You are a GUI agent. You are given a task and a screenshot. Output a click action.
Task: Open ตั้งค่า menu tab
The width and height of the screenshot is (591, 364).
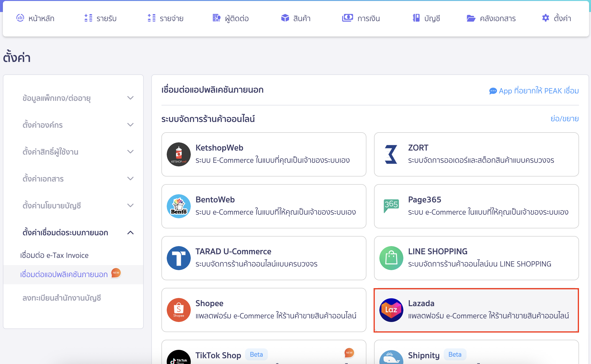tap(556, 18)
